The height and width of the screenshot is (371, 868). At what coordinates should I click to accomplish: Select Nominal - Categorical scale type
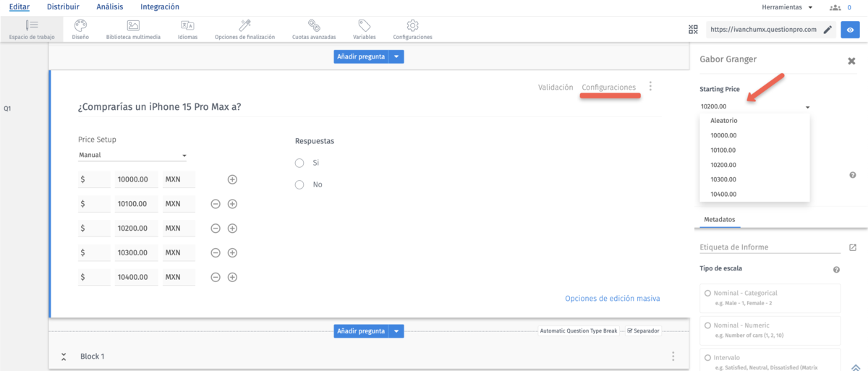pyautogui.click(x=707, y=293)
